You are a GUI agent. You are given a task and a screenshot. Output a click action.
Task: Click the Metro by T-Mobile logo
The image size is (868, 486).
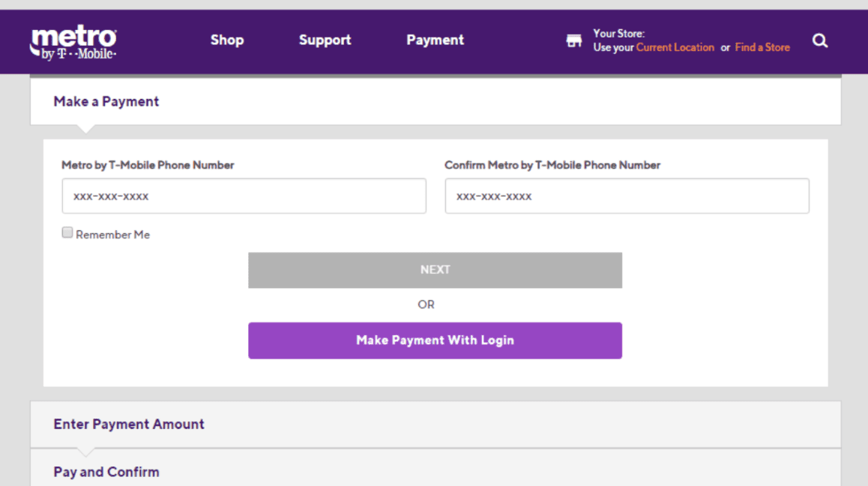[x=73, y=42]
